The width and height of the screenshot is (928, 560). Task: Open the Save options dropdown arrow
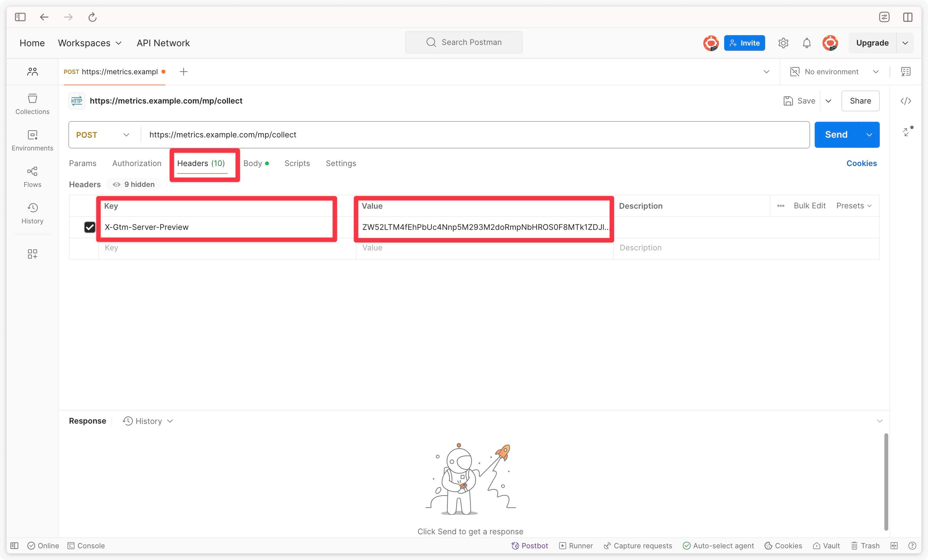tap(828, 101)
